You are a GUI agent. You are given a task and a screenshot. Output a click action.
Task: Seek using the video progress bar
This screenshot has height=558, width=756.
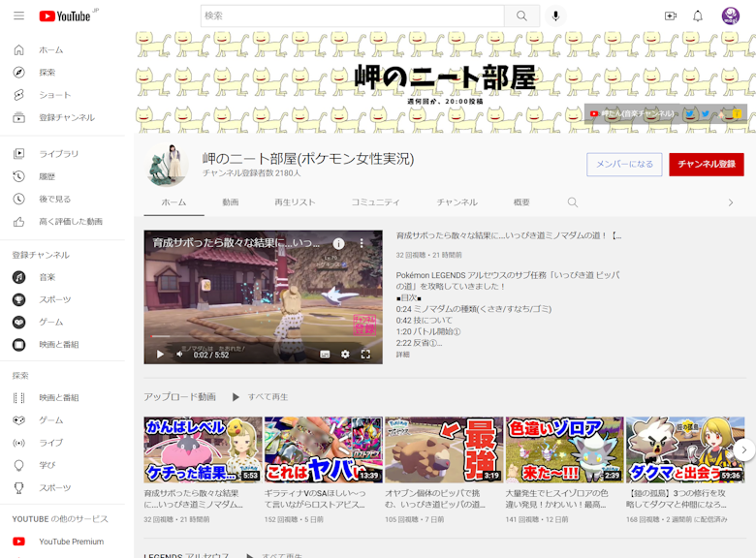[x=263, y=337]
